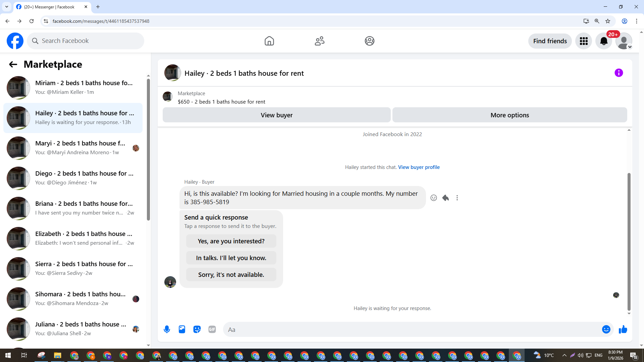Open the Friends tab
The width and height of the screenshot is (644, 362).
(x=319, y=41)
